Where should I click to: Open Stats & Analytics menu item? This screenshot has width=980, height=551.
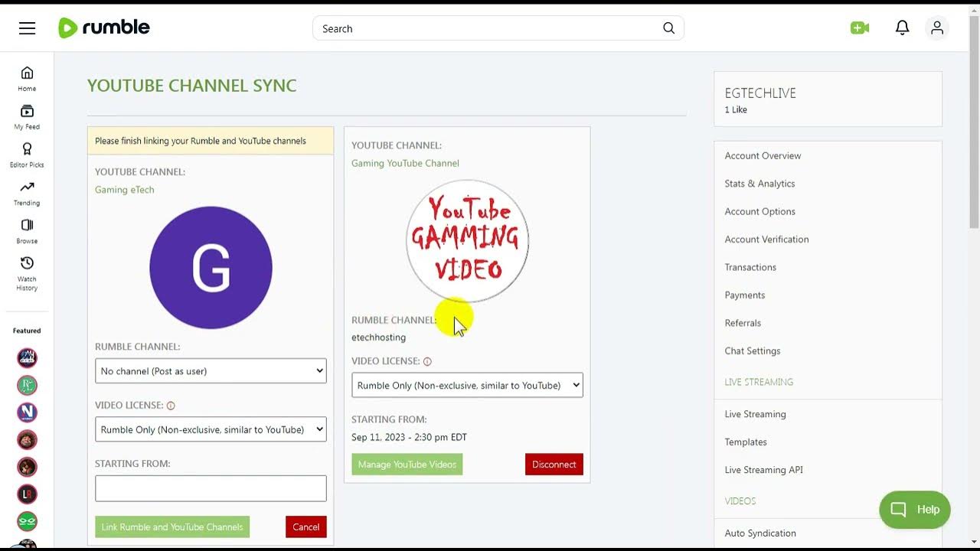click(x=759, y=184)
